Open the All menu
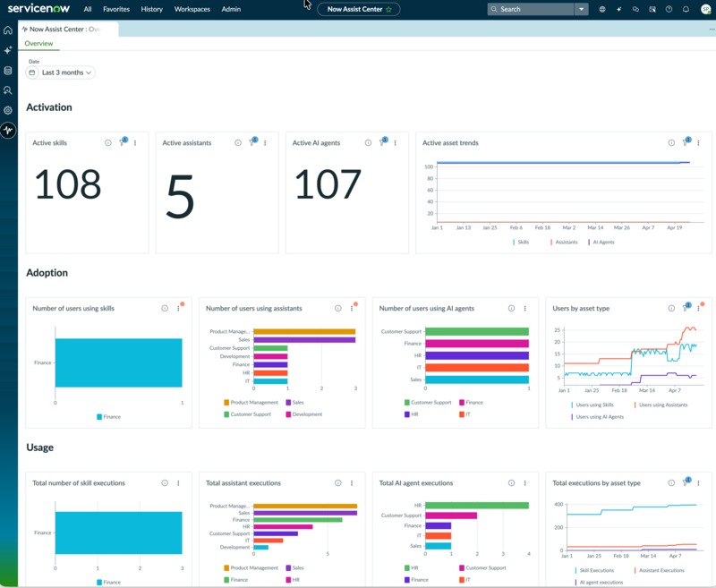Image resolution: width=716 pixels, height=588 pixels. coord(88,9)
